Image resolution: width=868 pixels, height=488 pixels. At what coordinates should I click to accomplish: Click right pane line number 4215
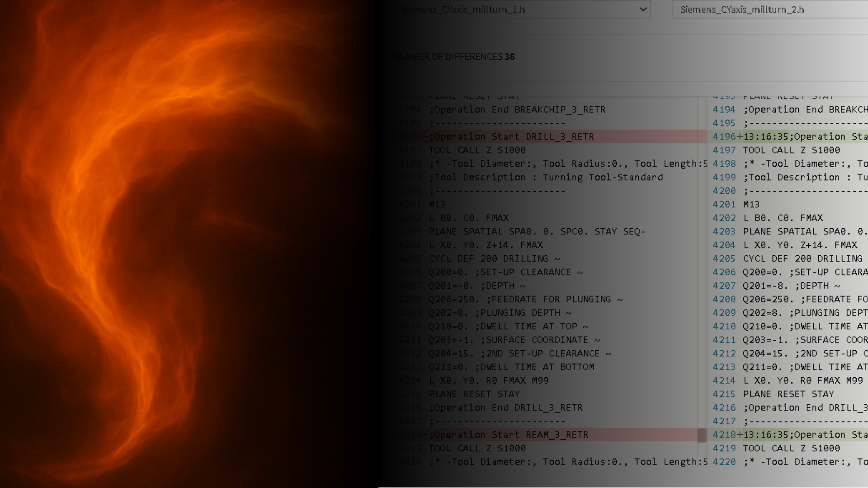tap(724, 394)
